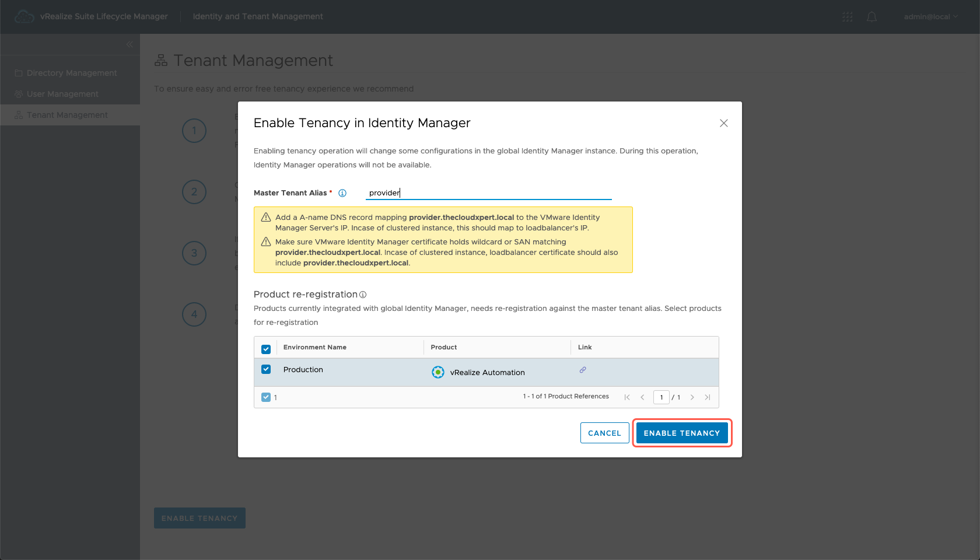This screenshot has width=980, height=560.
Task: Open Directory Management in sidebar
Action: pyautogui.click(x=71, y=73)
